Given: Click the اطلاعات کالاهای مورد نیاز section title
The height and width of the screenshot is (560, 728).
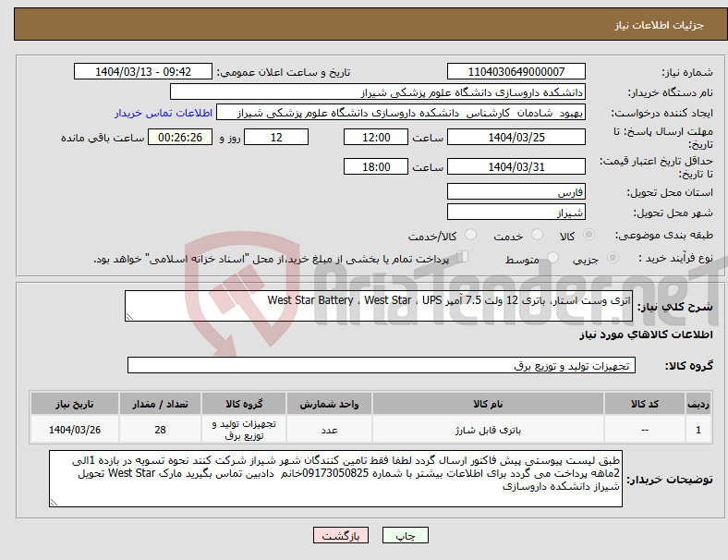Looking at the screenshot, I should (646, 335).
